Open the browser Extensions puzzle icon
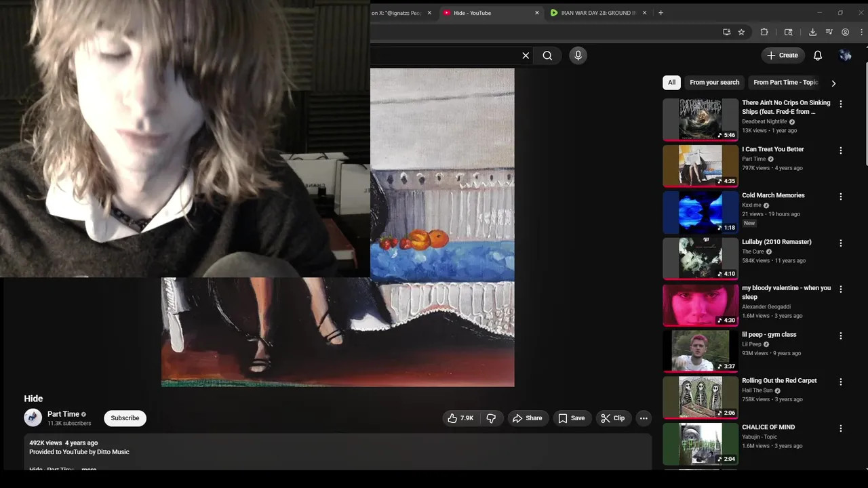Image resolution: width=868 pixels, height=488 pixels. coord(764,32)
